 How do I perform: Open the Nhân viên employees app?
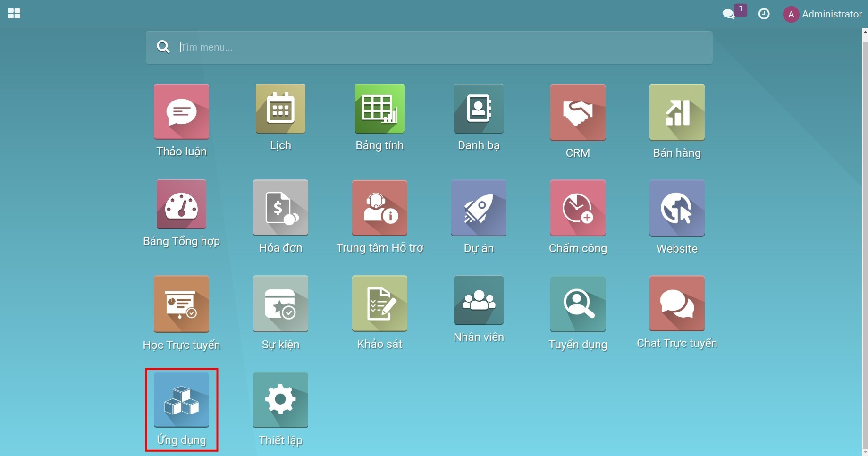(479, 300)
